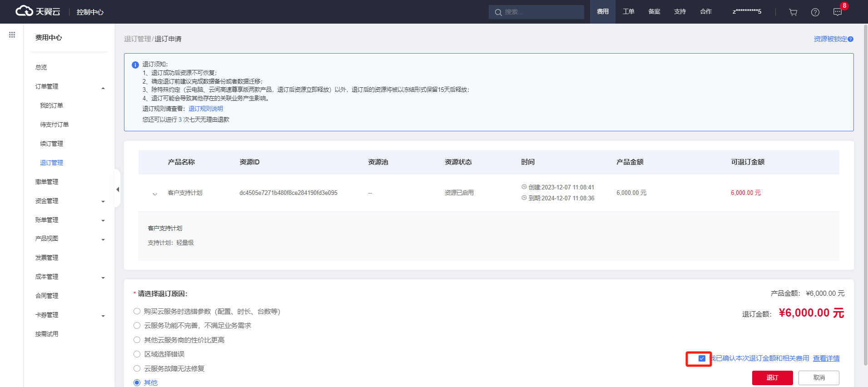Click the info icon in 退订须知 notice
This screenshot has width=868, height=387.
coord(135,65)
